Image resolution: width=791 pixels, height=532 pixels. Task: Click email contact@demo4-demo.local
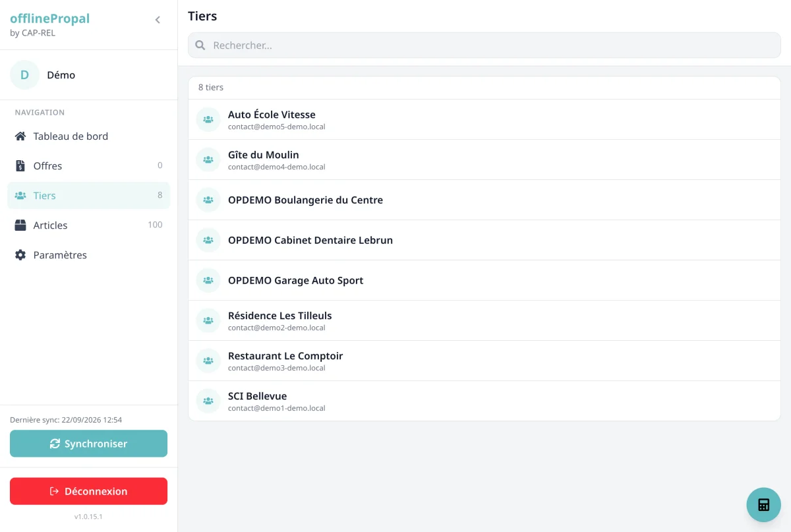click(x=277, y=167)
